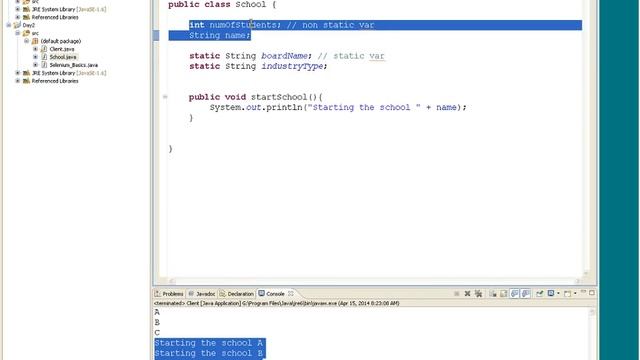Expand the School.java node
Image resolution: width=640 pixels, height=360 pixels.
click(x=36, y=57)
